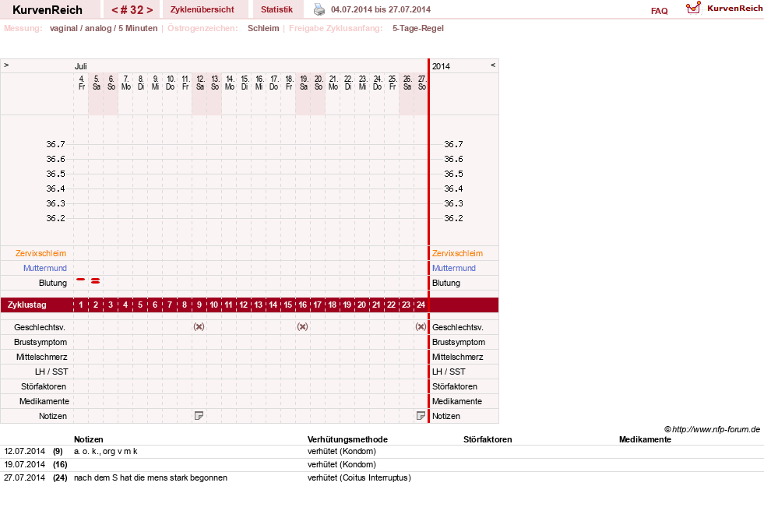
Task: Select the intercourse marker on 27 July
Action: pyautogui.click(x=421, y=326)
